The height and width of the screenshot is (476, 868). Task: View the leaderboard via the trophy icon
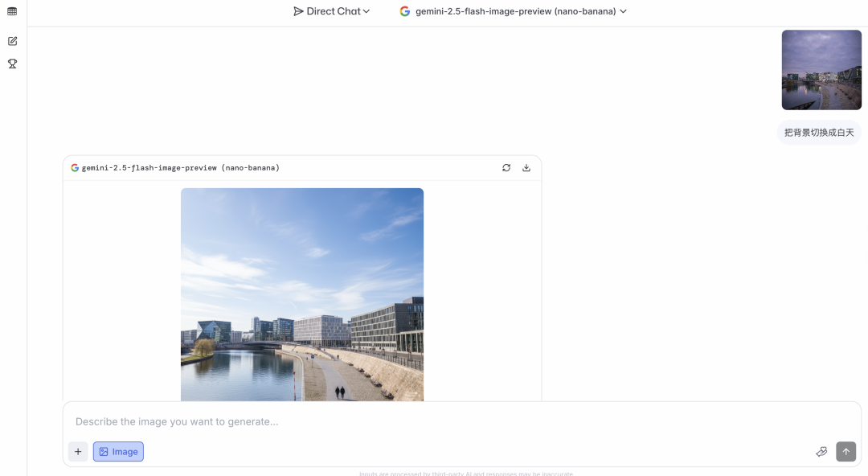[x=11, y=64]
